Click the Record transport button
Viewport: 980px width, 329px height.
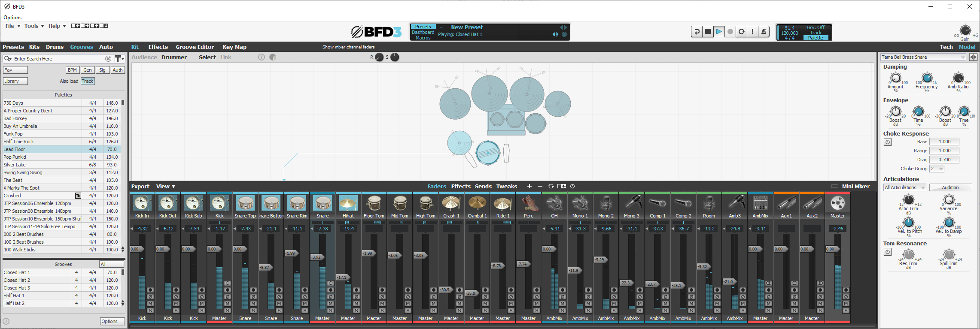coord(730,32)
